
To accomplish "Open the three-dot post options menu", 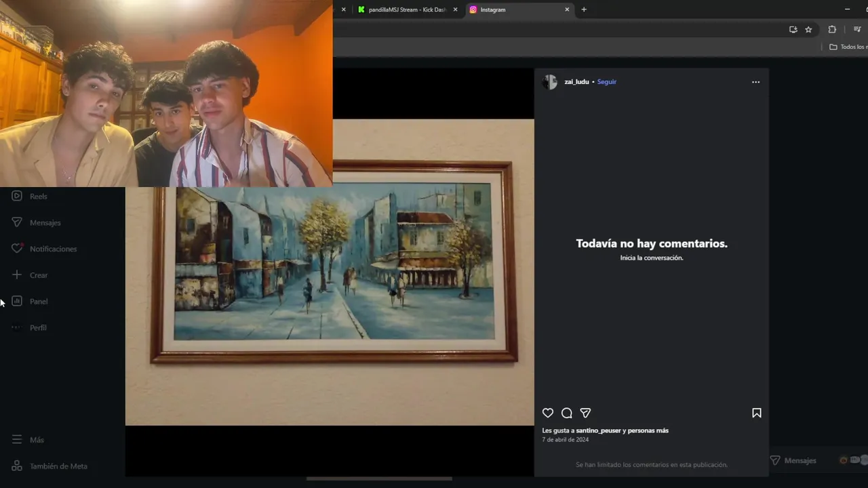I will point(756,82).
